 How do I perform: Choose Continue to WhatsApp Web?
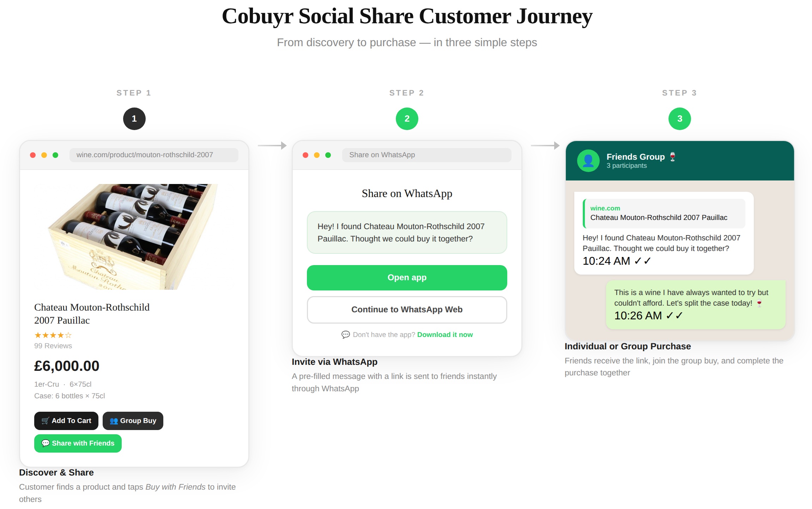[x=407, y=310]
